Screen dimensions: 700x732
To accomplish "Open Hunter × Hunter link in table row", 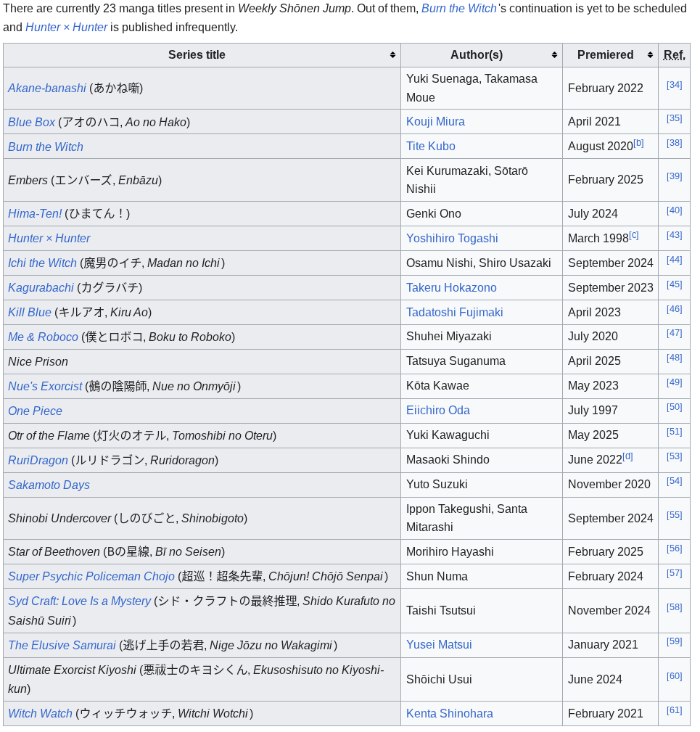I will point(49,239).
